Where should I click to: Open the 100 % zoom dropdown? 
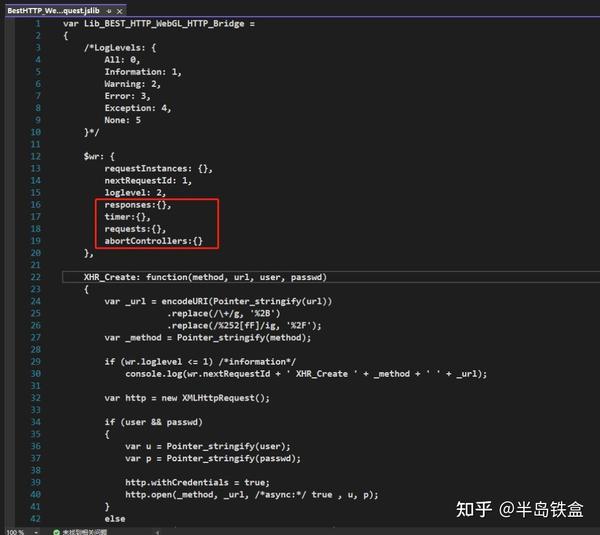tap(36, 532)
